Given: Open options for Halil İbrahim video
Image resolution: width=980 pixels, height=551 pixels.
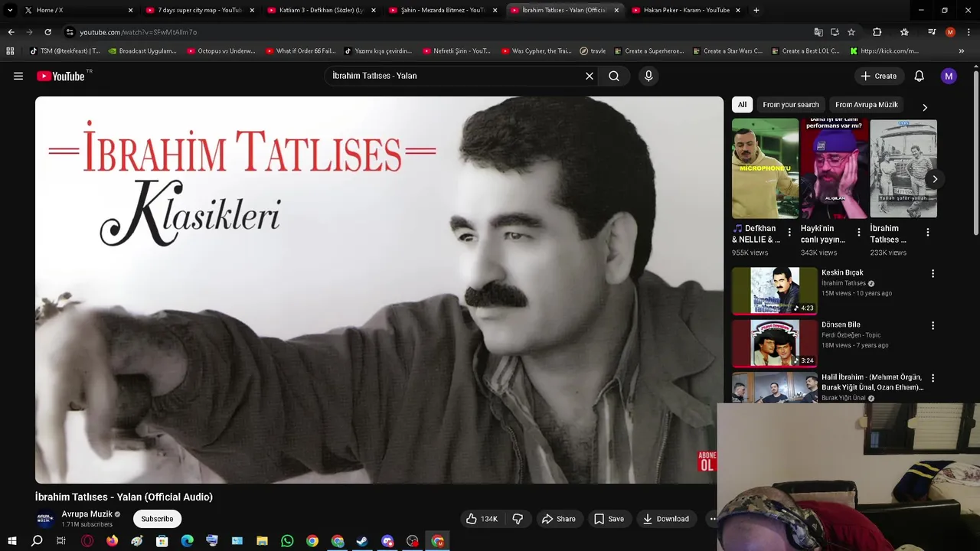Looking at the screenshot, I should click(933, 377).
